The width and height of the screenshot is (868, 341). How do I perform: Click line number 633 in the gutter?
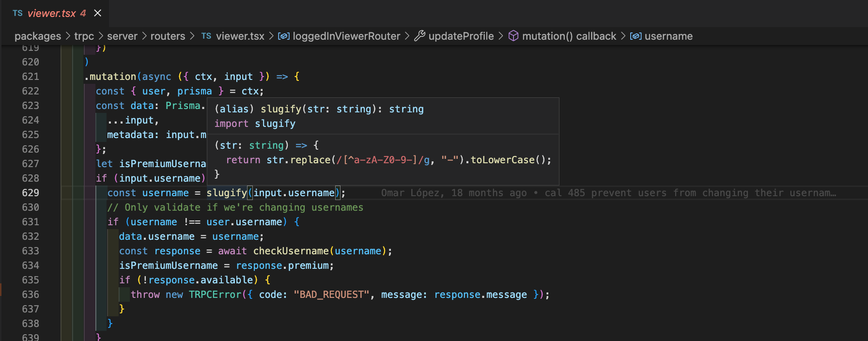click(31, 251)
